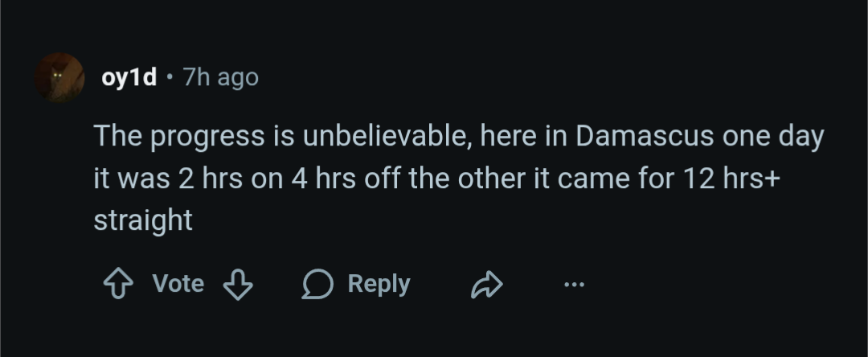
Task: Click the speech bubble reply icon
Action: pos(317,284)
